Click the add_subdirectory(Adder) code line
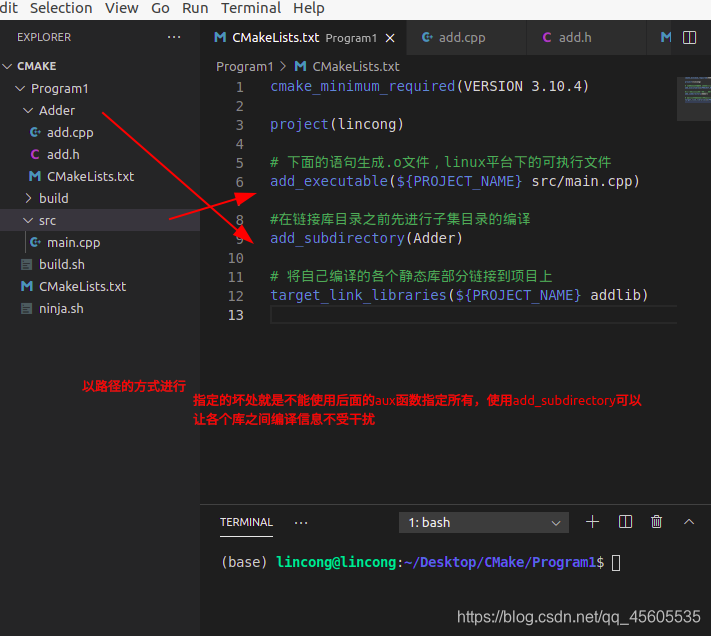Image resolution: width=711 pixels, height=636 pixels. pyautogui.click(x=366, y=238)
